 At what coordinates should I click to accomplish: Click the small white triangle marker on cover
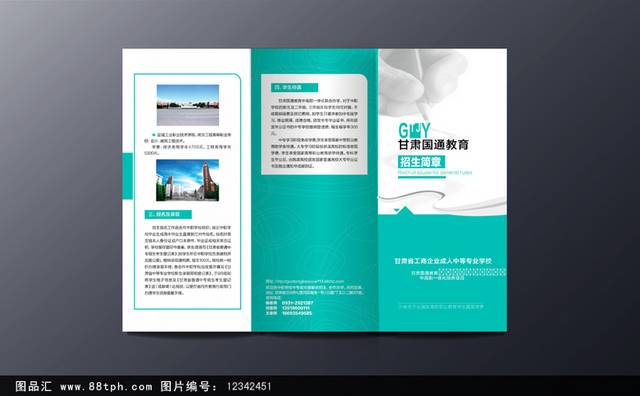396,210
